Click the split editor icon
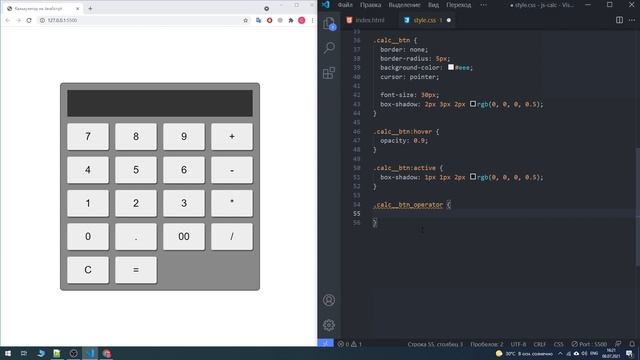Viewport: 640px width, 360px height. (x=619, y=20)
